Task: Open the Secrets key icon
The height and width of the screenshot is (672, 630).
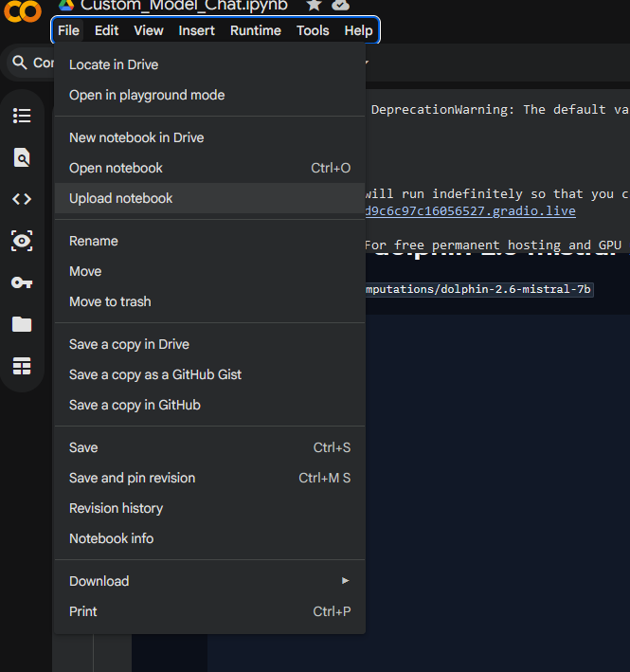Action: (x=22, y=282)
